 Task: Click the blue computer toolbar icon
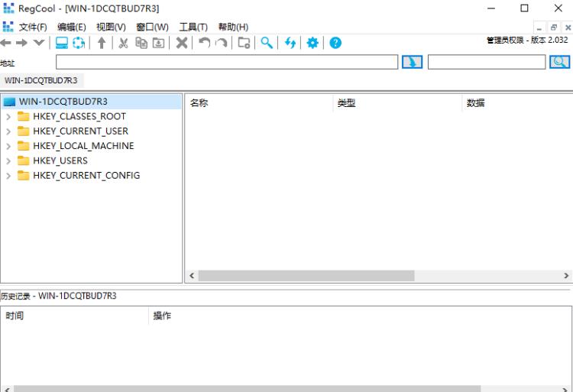click(62, 43)
